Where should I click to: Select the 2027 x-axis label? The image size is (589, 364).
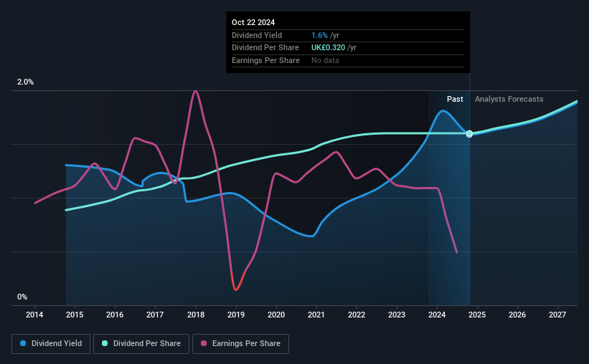557,315
